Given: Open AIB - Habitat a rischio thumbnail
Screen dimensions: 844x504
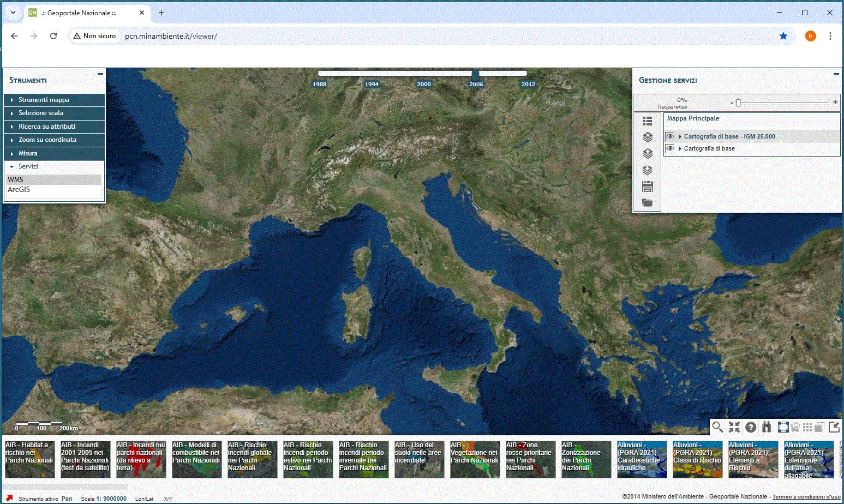Looking at the screenshot, I should (x=30, y=459).
